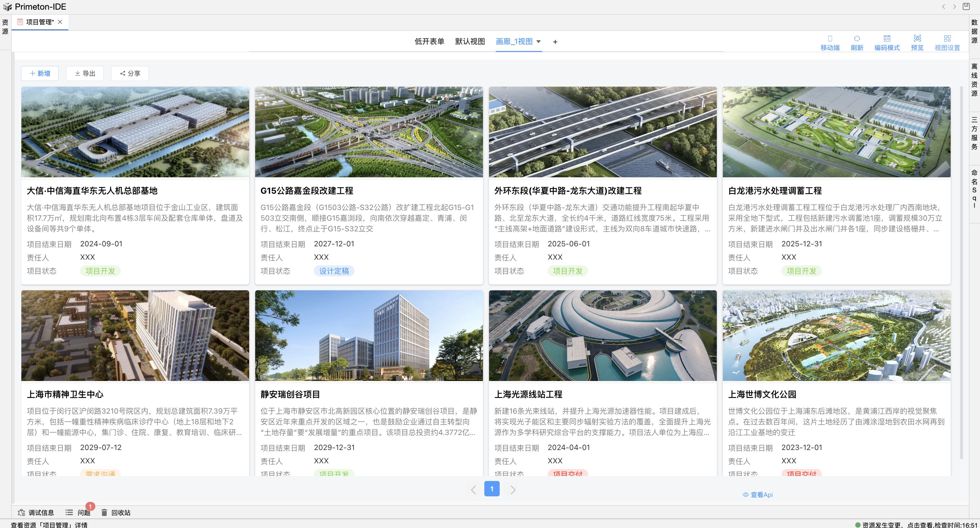980x528 pixels.
Task: Expand the 画廊_1视图 dropdown arrow
Action: 538,41
